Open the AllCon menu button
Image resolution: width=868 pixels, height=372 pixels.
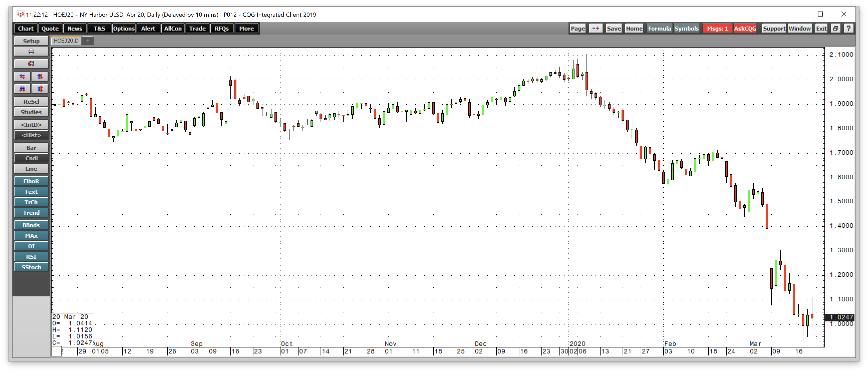(x=173, y=28)
